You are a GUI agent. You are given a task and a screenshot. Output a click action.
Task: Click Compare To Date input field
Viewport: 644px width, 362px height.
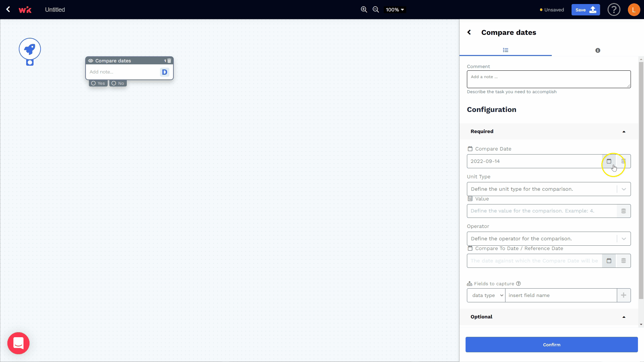pyautogui.click(x=534, y=261)
